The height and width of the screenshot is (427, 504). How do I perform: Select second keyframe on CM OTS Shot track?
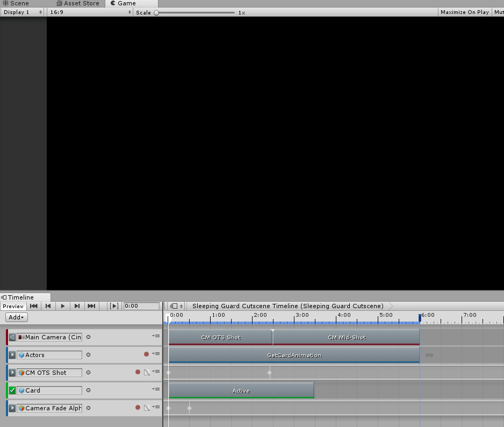click(x=270, y=373)
